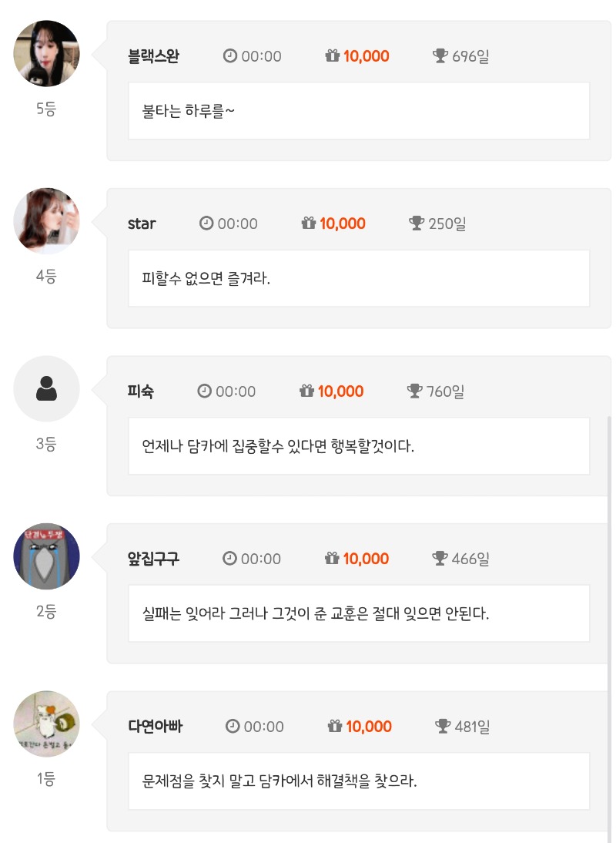This screenshot has height=843, width=616.
Task: Click the trophy icon next to 696일
Action: click(440, 56)
